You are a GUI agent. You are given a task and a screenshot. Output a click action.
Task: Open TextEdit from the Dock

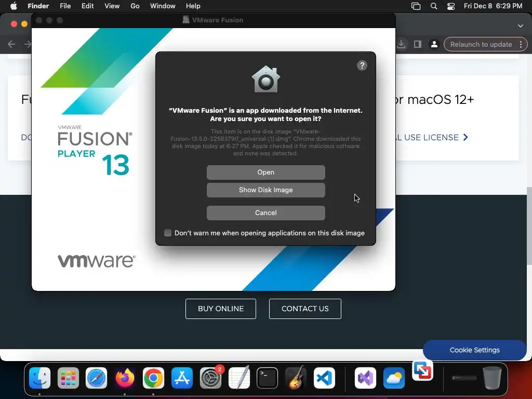[239, 378]
